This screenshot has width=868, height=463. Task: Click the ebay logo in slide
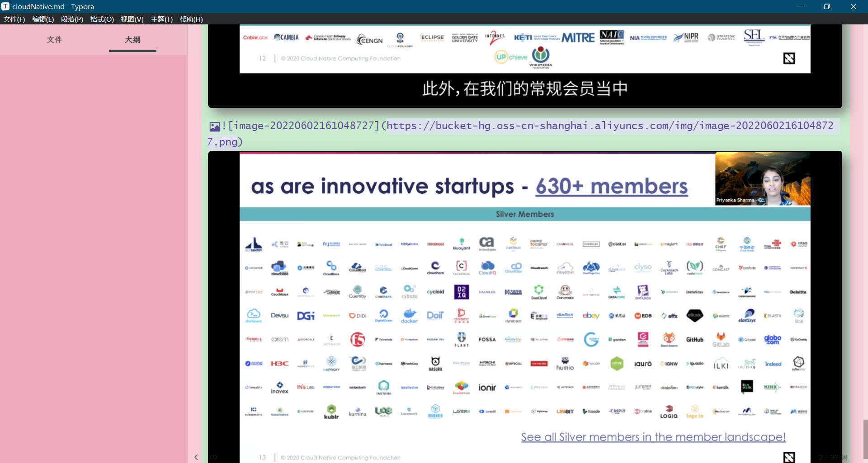click(x=591, y=315)
